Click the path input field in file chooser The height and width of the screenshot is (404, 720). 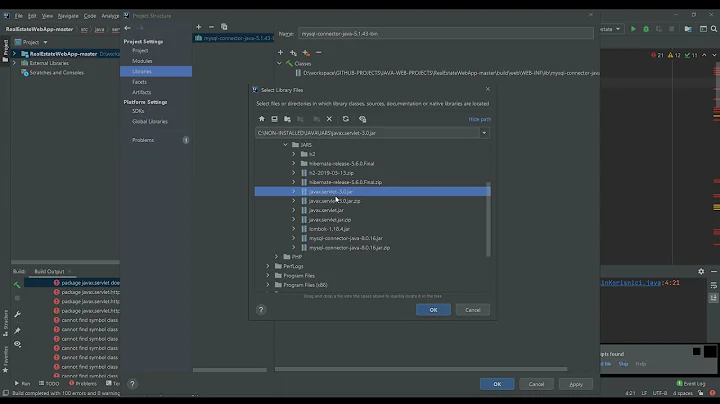tap(367, 133)
